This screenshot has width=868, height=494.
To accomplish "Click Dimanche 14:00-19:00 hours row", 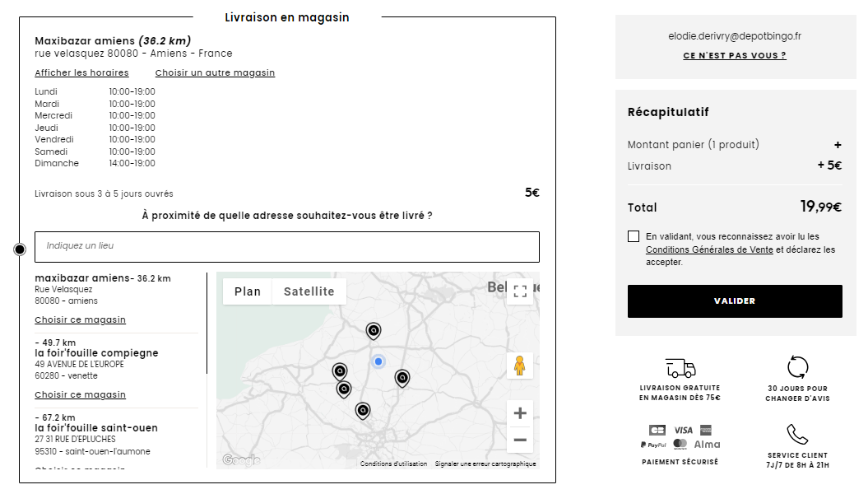I will point(95,163).
